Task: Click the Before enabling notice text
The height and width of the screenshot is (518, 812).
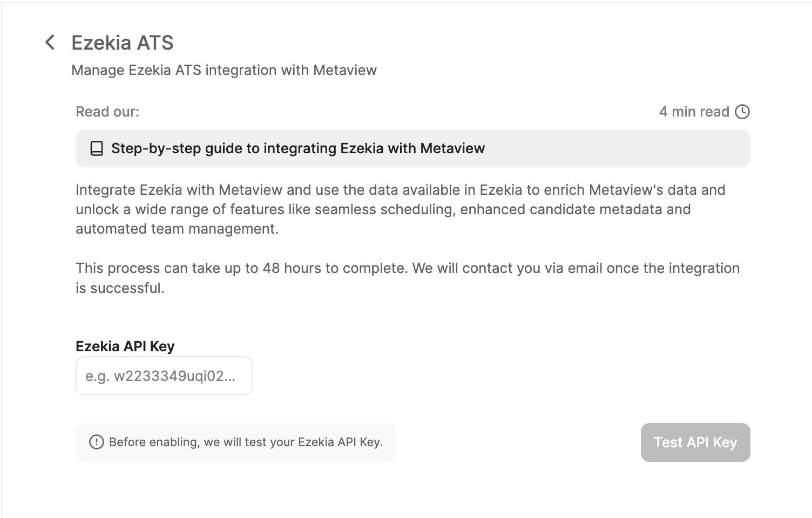Action: click(246, 442)
